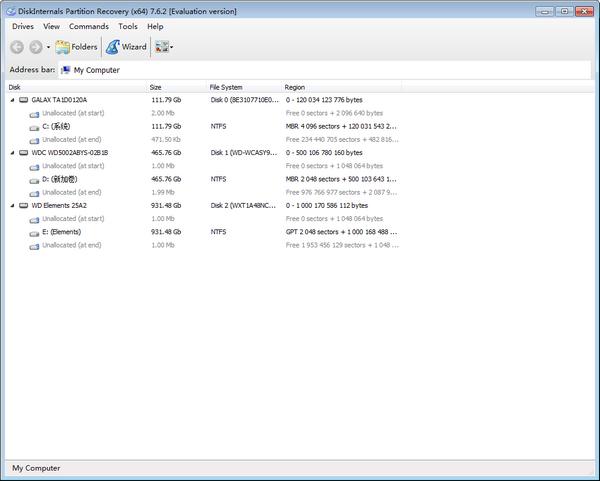Click the E: (Elements) partition drive icon
This screenshot has height=481, width=600.
pos(34,233)
